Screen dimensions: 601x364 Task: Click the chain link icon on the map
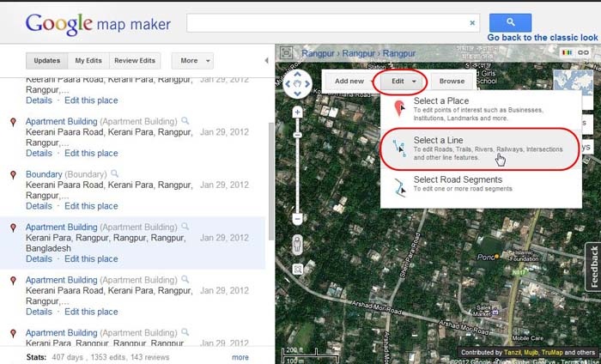[583, 52]
